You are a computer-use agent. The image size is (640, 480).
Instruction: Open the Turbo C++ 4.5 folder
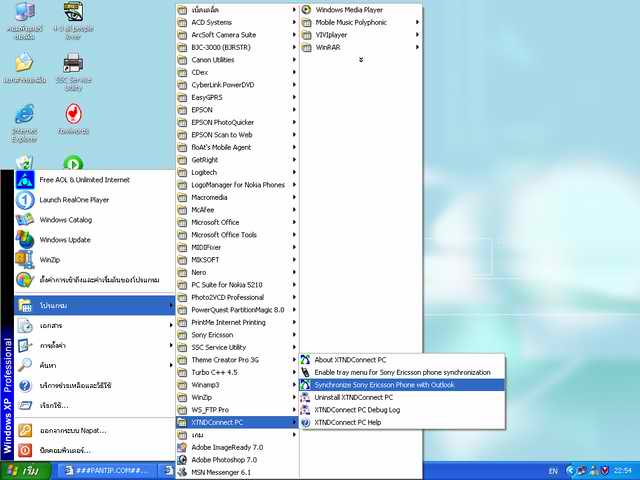pos(237,372)
